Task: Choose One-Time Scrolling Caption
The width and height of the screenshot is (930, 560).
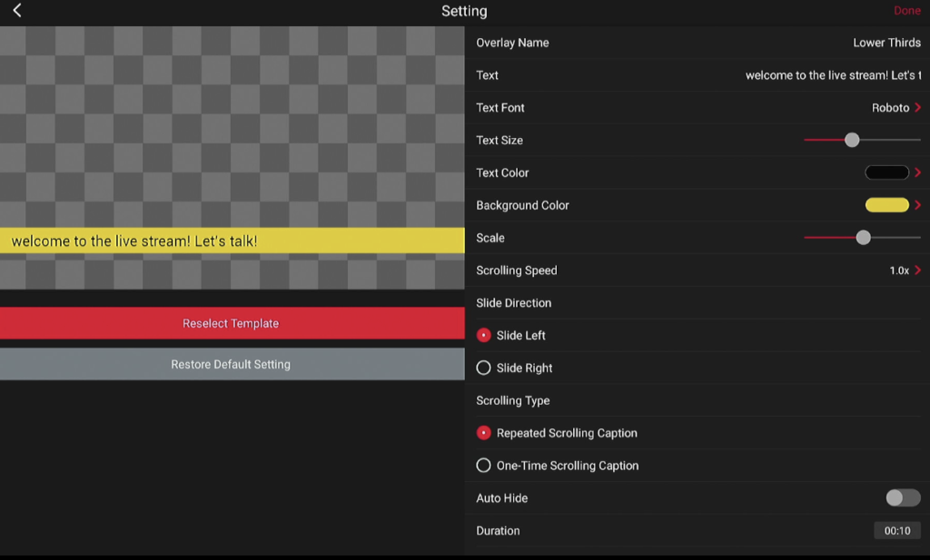Action: 483,466
